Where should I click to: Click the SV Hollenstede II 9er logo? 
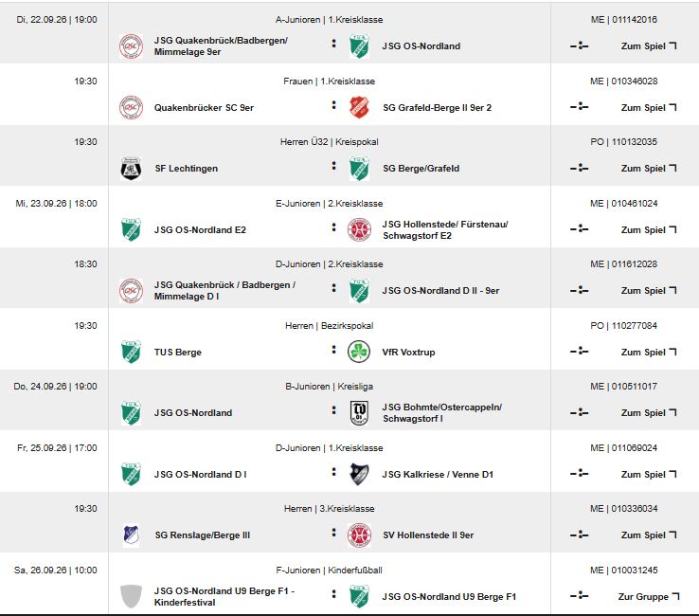pos(359,534)
